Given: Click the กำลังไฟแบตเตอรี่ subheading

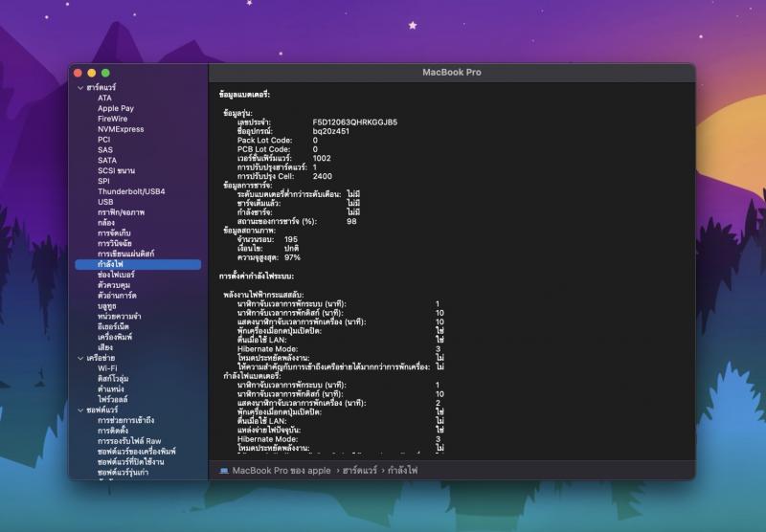Looking at the screenshot, I should point(252,376).
